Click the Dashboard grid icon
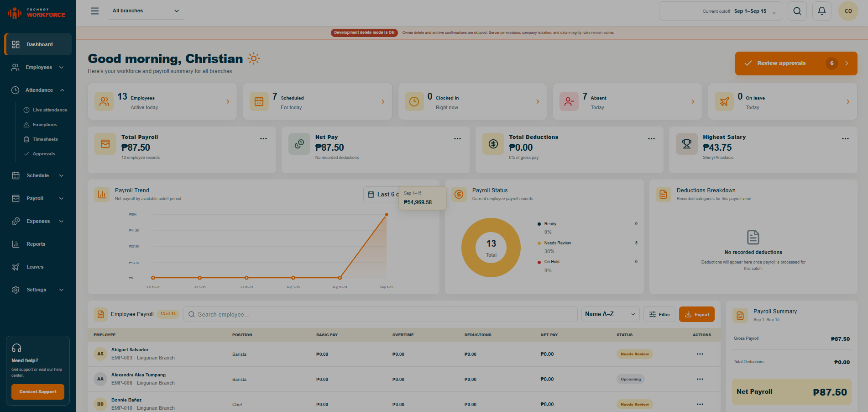 (x=16, y=44)
